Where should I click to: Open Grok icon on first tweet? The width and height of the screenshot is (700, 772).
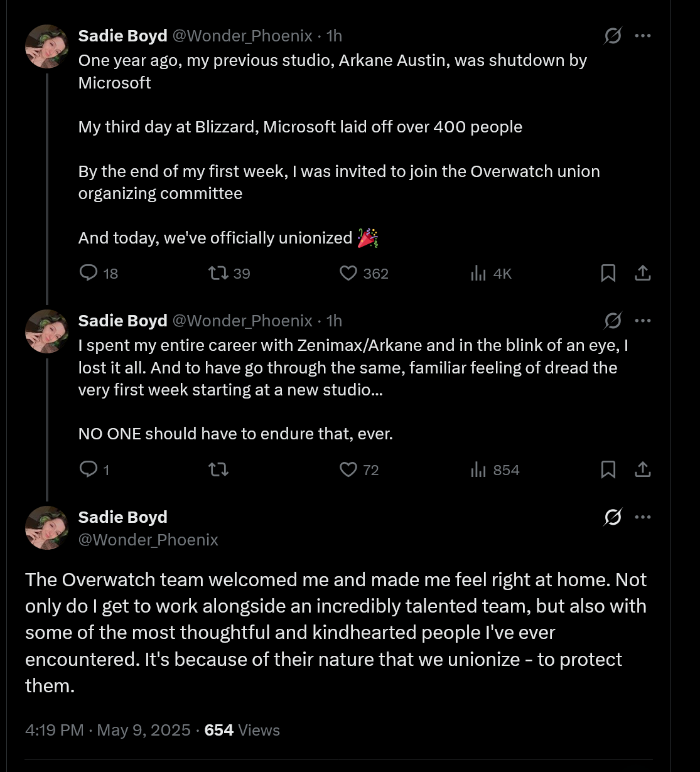[x=612, y=36]
